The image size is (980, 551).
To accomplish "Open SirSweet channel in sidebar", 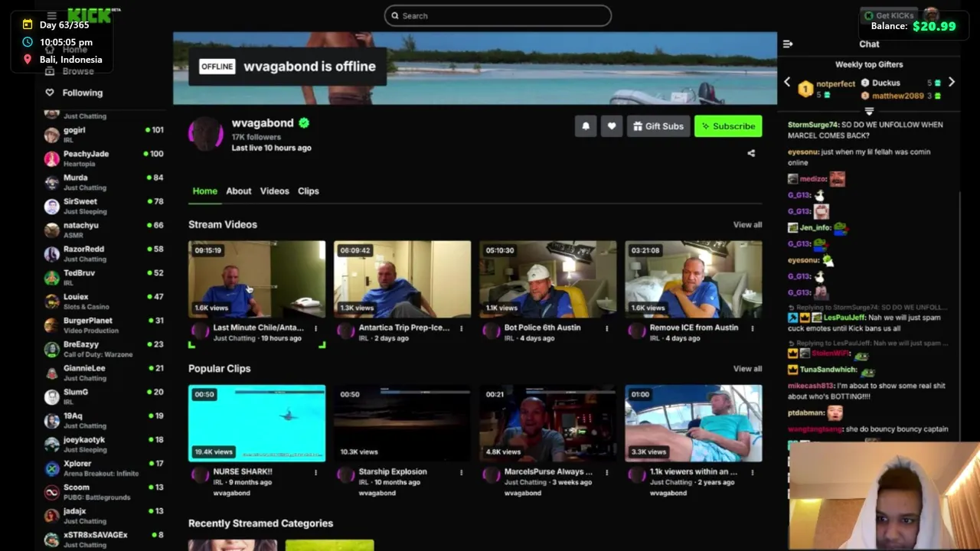I will pos(103,206).
